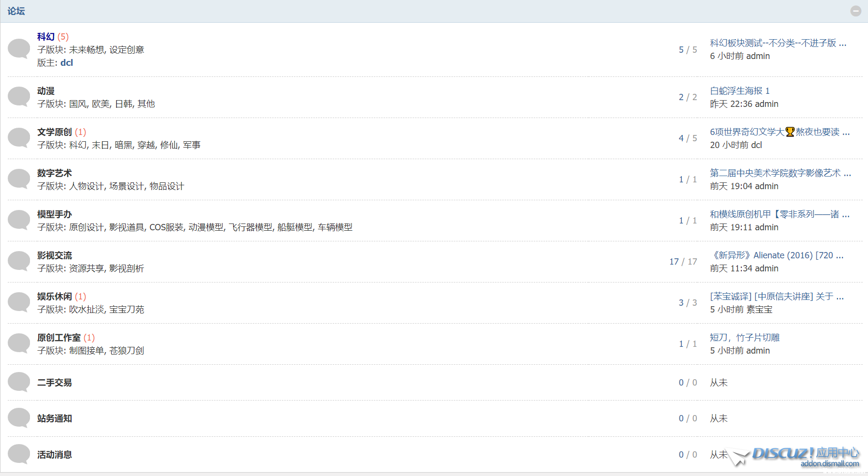
Task: Go to the 活动消息 board
Action: (x=54, y=455)
